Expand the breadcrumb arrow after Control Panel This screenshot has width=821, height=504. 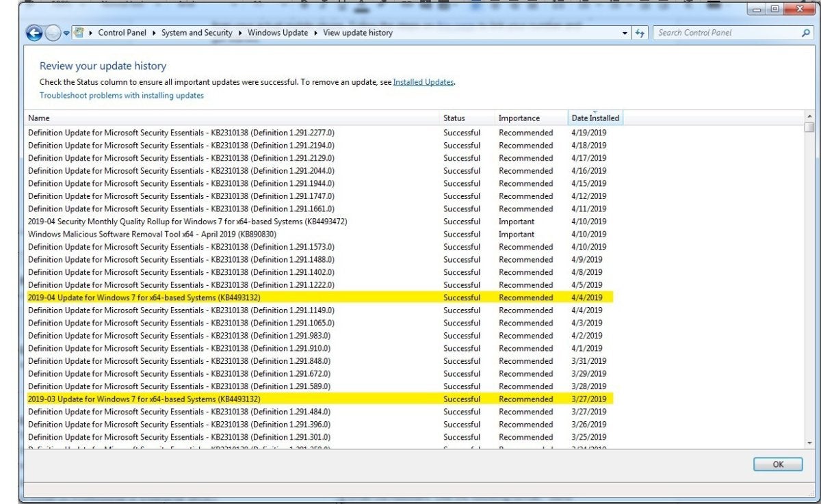[x=155, y=33]
